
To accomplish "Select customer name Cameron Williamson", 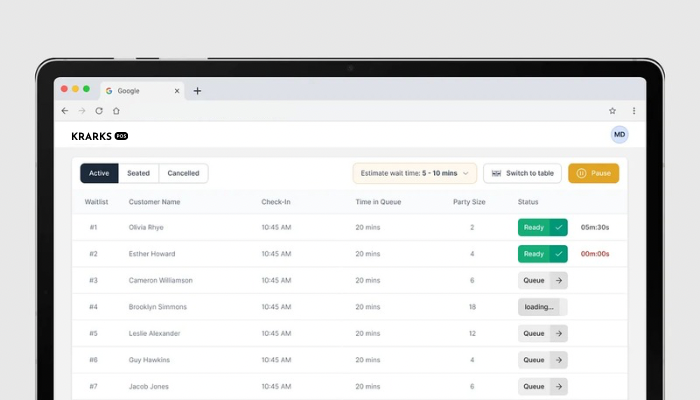I will (x=161, y=280).
